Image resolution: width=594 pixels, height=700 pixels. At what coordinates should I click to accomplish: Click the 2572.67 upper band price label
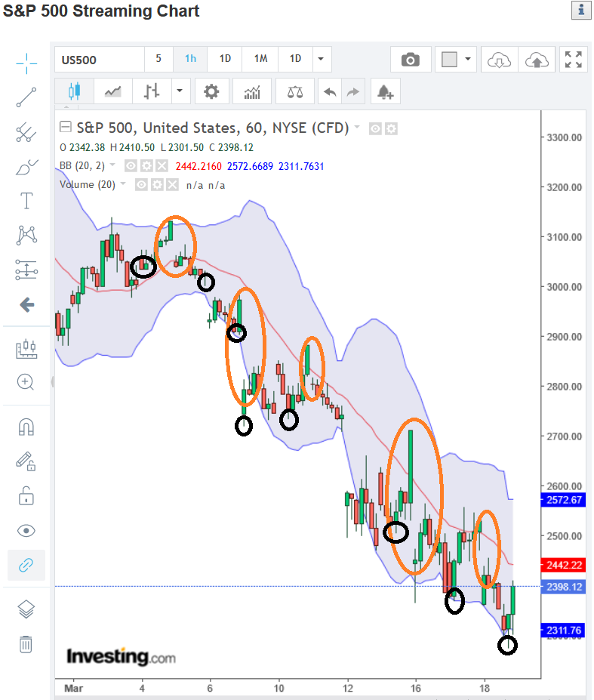click(x=563, y=500)
